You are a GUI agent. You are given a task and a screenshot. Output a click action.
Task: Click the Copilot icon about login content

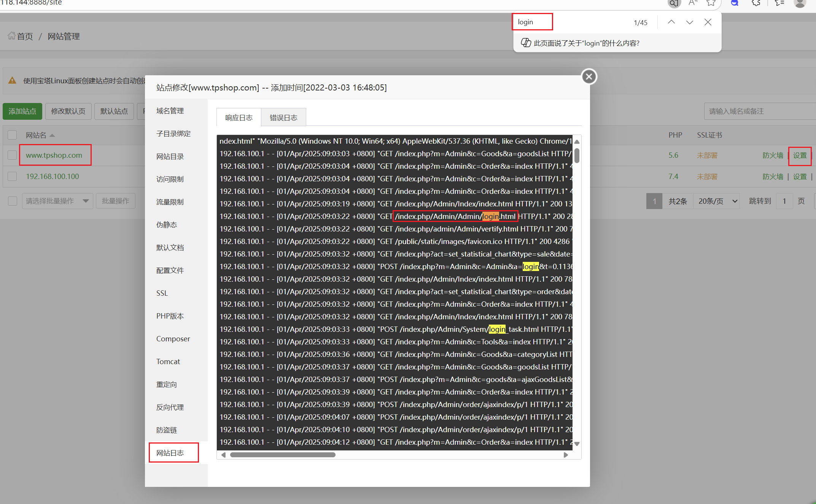click(526, 43)
